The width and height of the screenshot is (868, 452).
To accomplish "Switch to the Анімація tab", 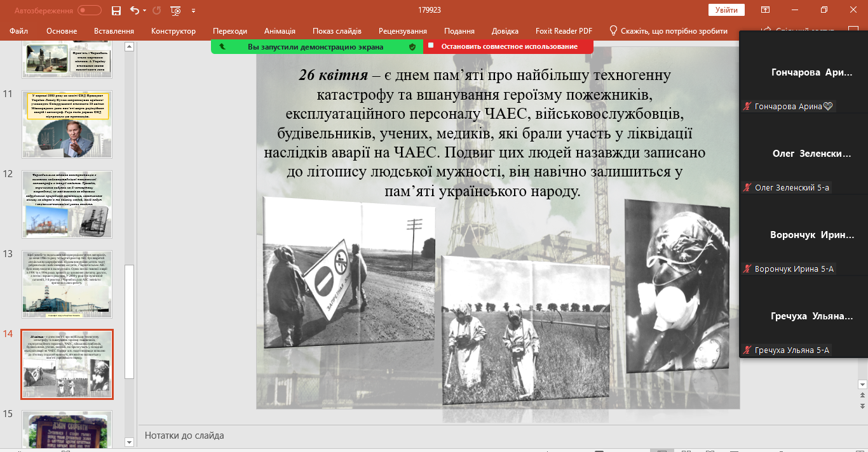I will (x=280, y=31).
